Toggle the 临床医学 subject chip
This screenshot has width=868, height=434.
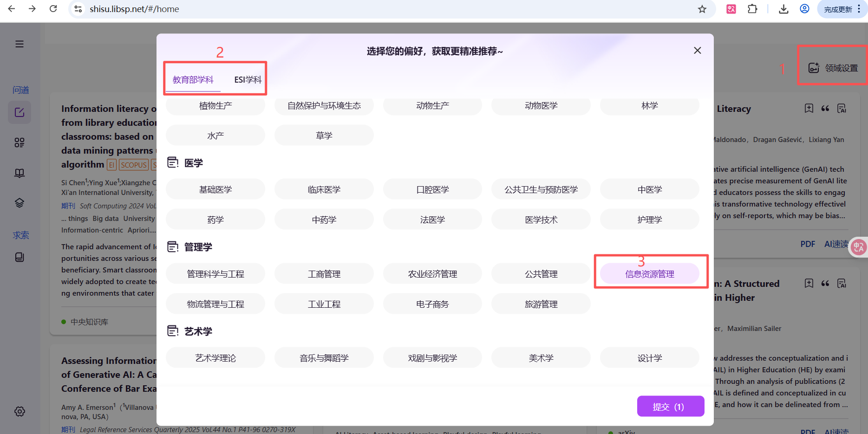(x=324, y=189)
